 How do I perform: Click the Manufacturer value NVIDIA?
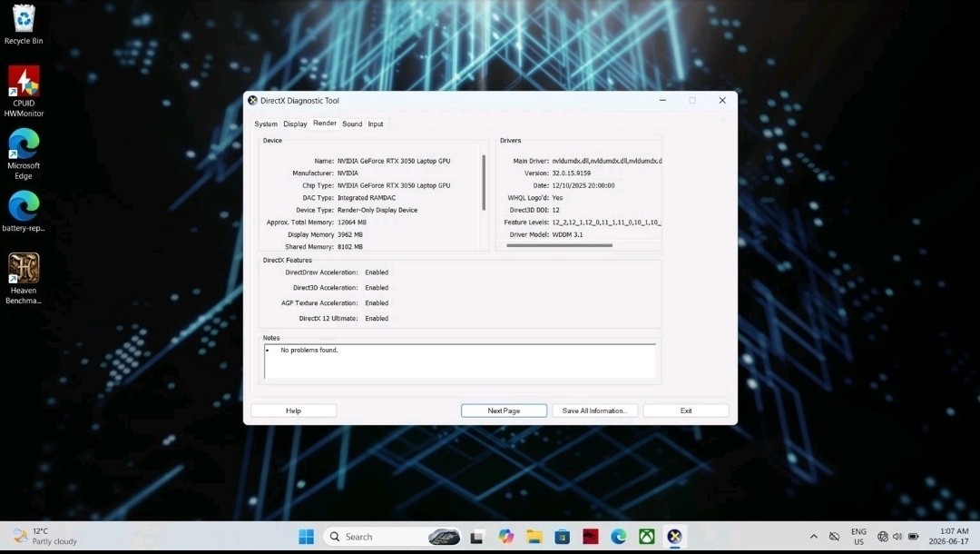pyautogui.click(x=348, y=173)
